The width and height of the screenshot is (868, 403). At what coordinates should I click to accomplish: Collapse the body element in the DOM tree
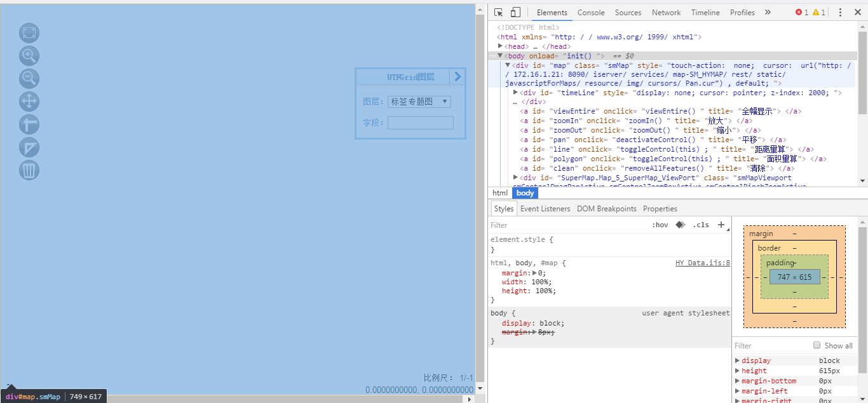point(501,56)
